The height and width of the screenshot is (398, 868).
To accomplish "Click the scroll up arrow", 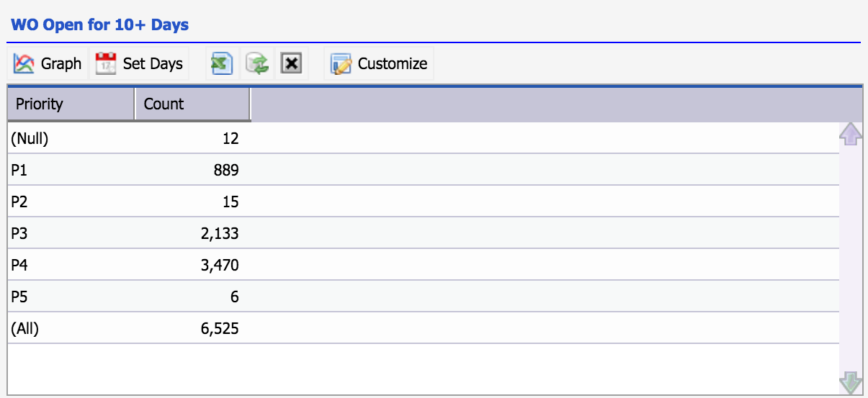I will click(851, 134).
